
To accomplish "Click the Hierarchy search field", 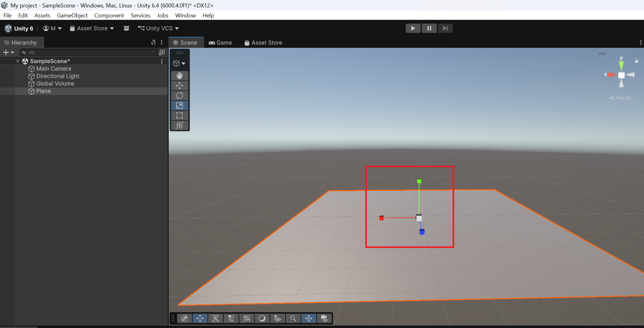I will click(x=90, y=52).
